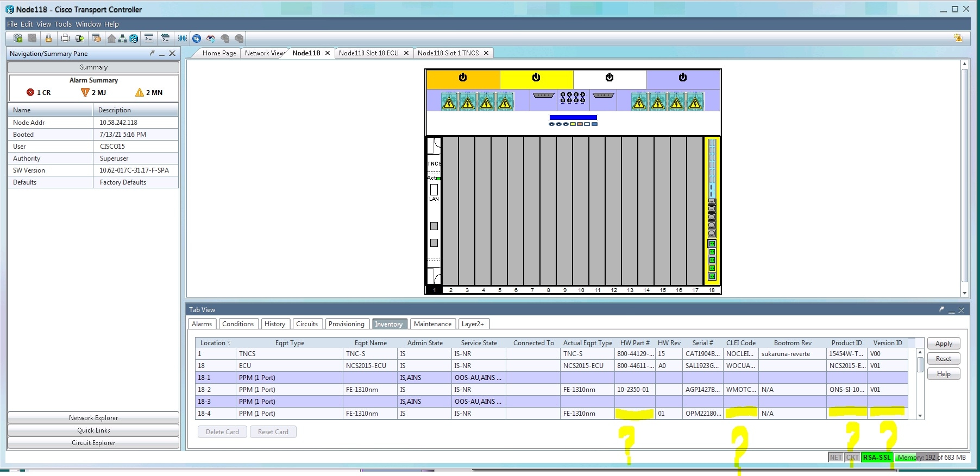Select the TNCS card in slot 1

point(434,211)
